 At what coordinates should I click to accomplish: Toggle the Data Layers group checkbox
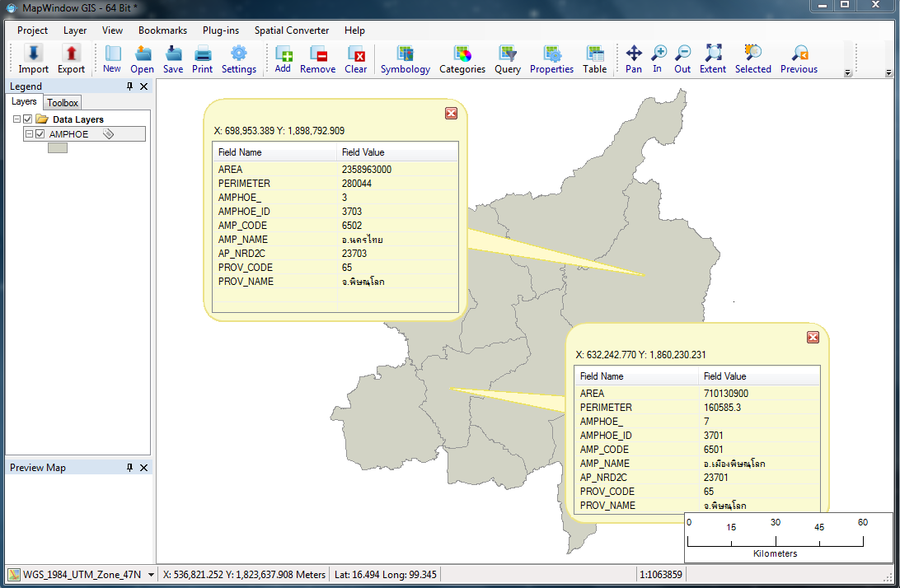(27, 119)
